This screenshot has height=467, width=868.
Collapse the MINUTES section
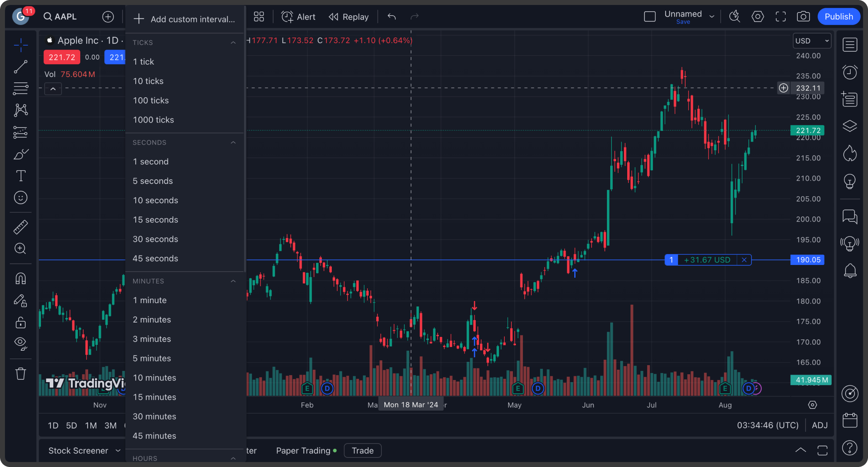click(x=233, y=281)
